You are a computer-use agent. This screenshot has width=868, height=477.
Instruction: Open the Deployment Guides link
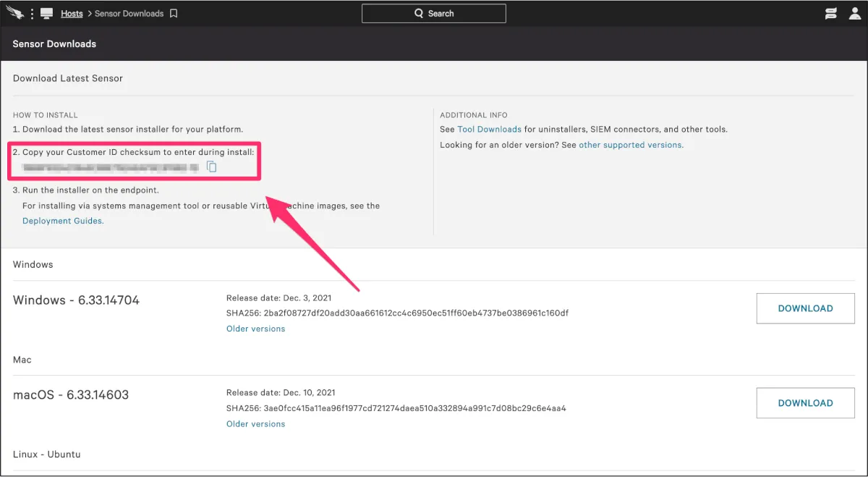[63, 221]
